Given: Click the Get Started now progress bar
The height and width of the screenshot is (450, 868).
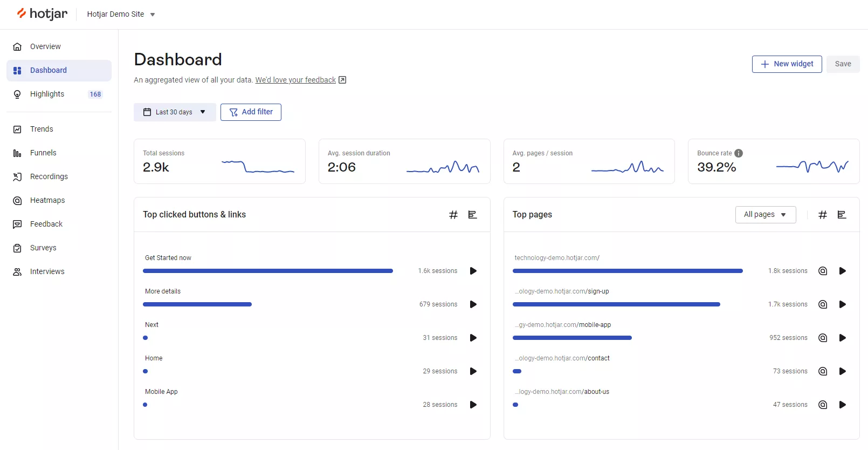Looking at the screenshot, I should (268, 271).
